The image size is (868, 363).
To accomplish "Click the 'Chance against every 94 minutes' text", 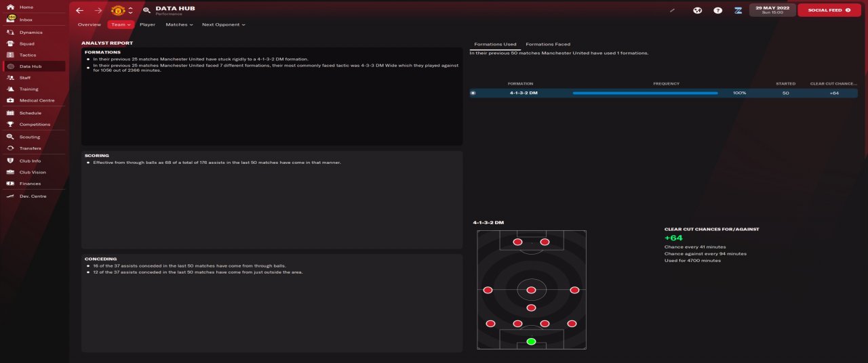I will tap(705, 254).
